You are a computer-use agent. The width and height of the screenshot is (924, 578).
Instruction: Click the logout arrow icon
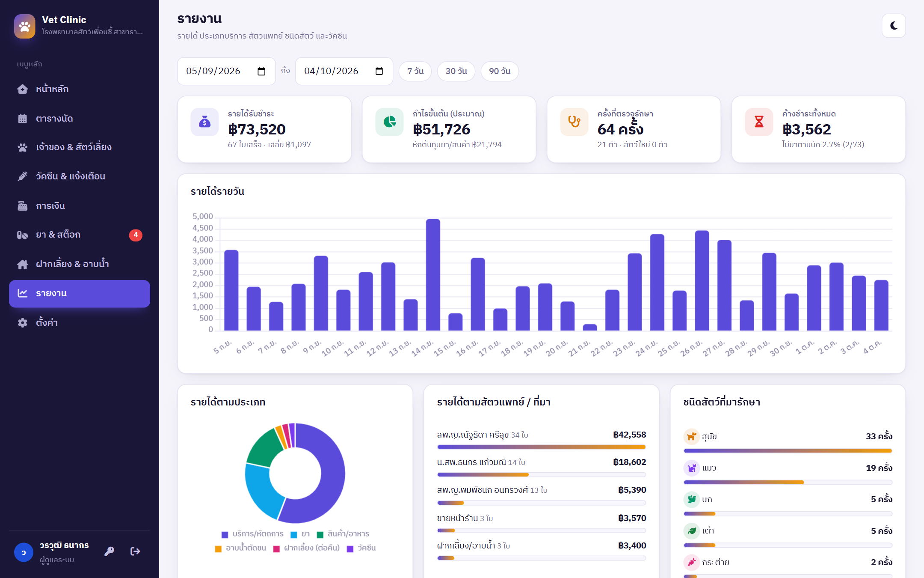coord(135,551)
